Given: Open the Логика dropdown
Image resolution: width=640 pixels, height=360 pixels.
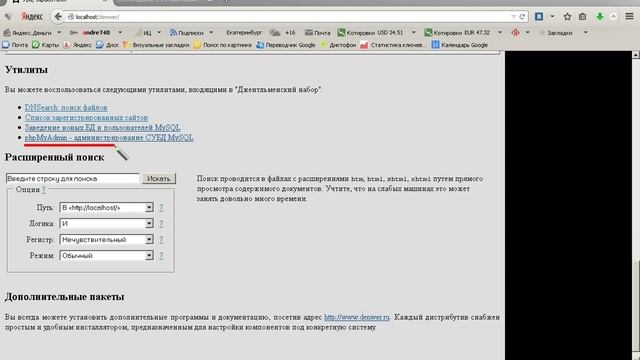Looking at the screenshot, I should click(106, 223).
